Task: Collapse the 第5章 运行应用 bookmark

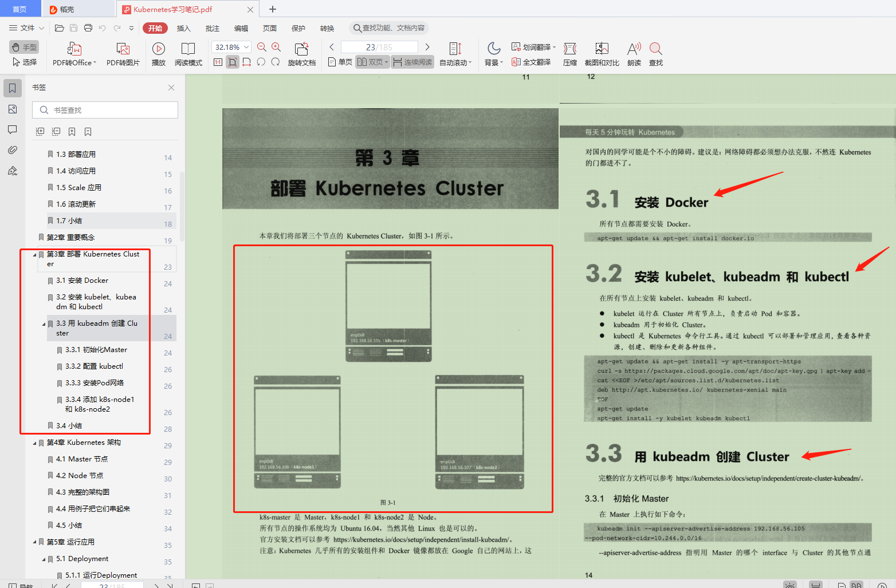Action: pos(34,542)
